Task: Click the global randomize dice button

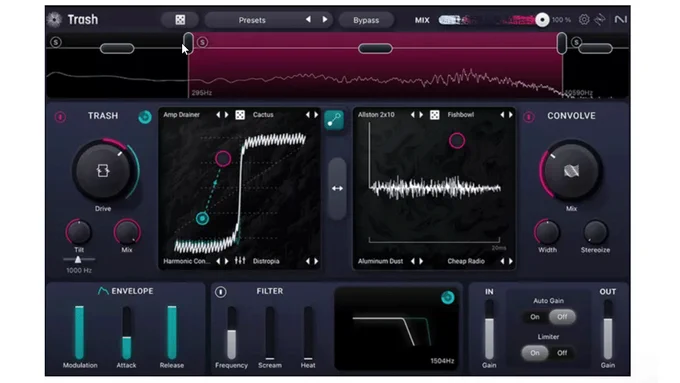Action: 180,20
